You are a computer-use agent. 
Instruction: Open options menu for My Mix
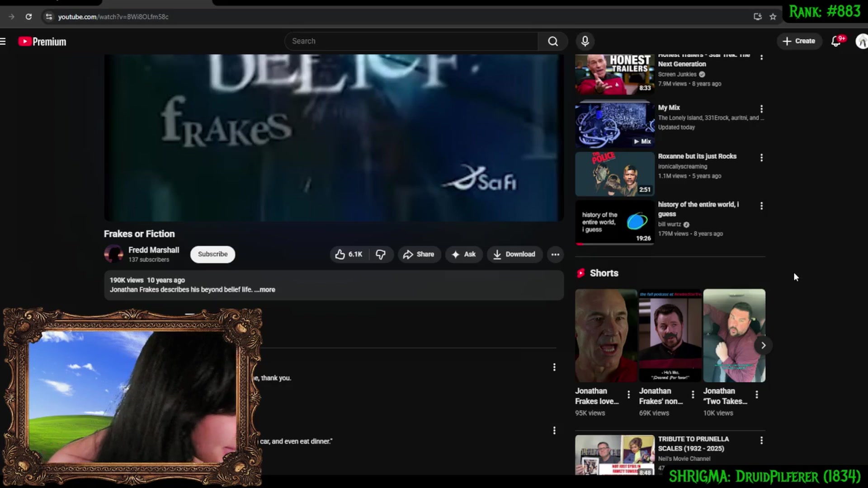761,109
